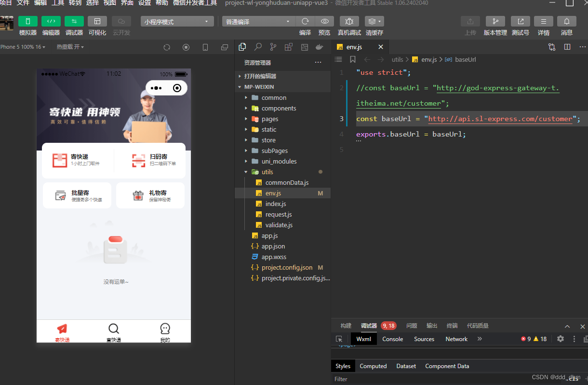Click the utils breadcrumb
Screen dimensions: 588x385
click(397, 59)
